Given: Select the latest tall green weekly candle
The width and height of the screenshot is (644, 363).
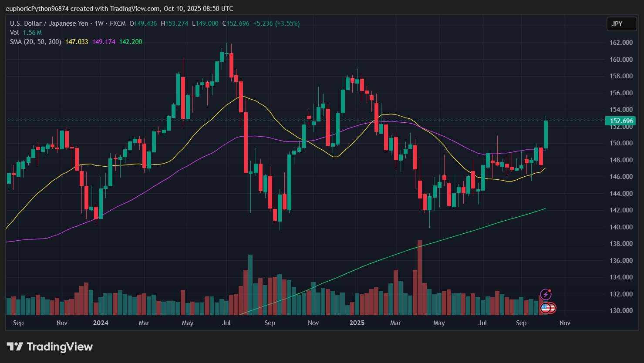Looking at the screenshot, I should click(x=546, y=134).
